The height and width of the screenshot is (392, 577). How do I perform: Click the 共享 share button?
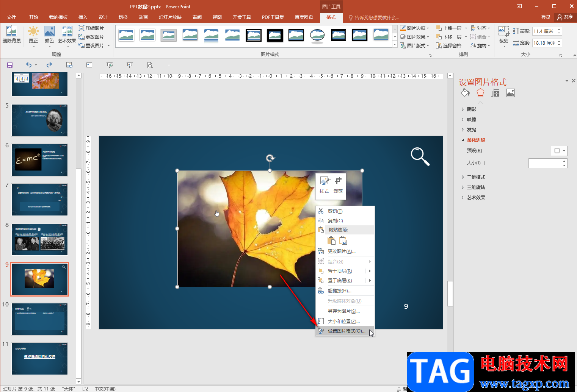point(565,17)
